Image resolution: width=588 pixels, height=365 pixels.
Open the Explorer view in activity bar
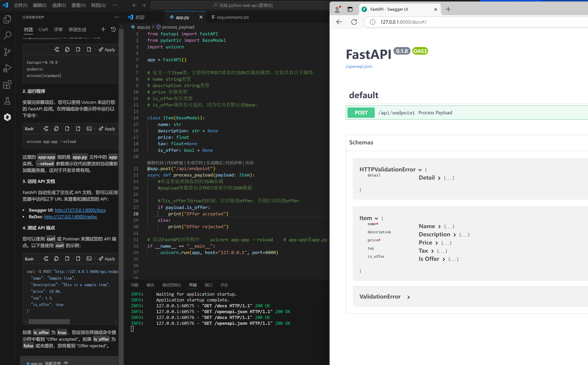(x=7, y=19)
